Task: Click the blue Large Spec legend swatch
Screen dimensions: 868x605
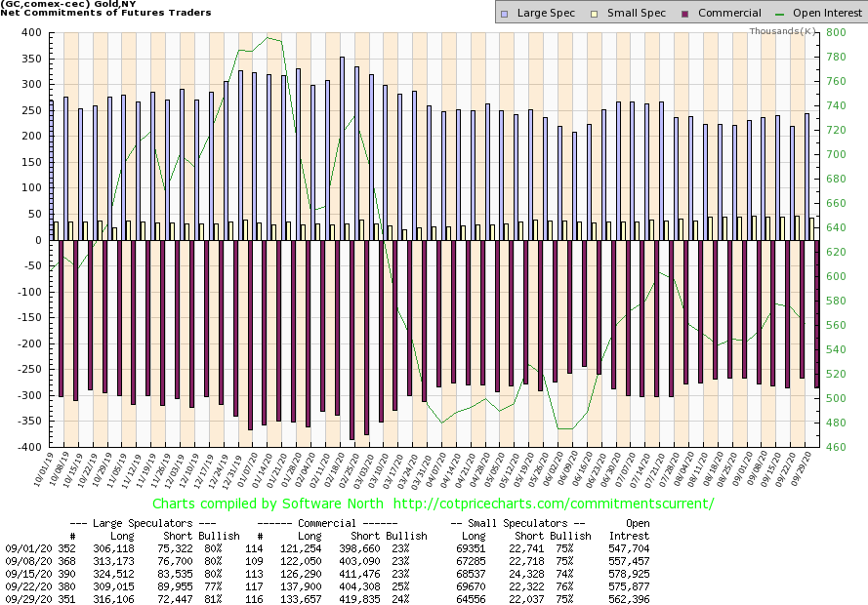Action: [x=503, y=14]
